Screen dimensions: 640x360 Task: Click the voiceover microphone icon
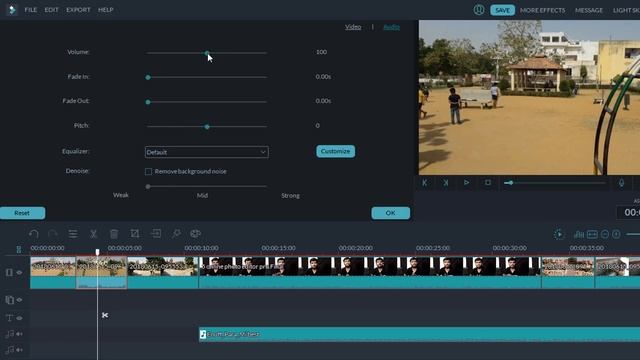coord(621,183)
